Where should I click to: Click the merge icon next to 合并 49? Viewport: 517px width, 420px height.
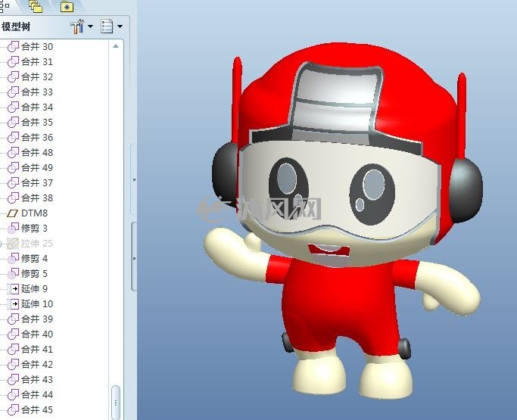click(13, 168)
